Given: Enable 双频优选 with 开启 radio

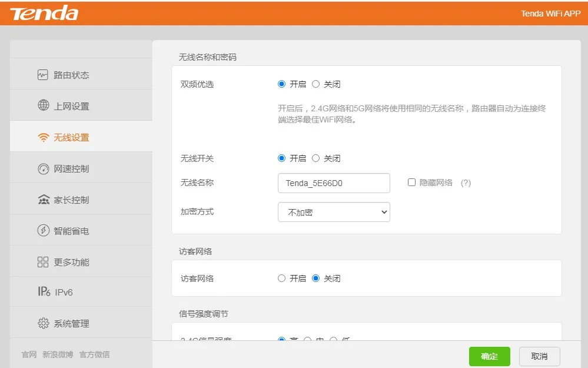Looking at the screenshot, I should (x=281, y=84).
